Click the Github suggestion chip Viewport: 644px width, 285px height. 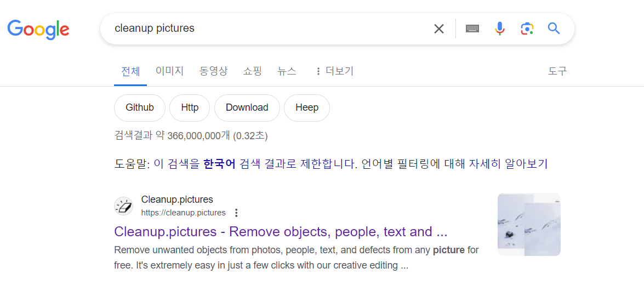pyautogui.click(x=140, y=108)
